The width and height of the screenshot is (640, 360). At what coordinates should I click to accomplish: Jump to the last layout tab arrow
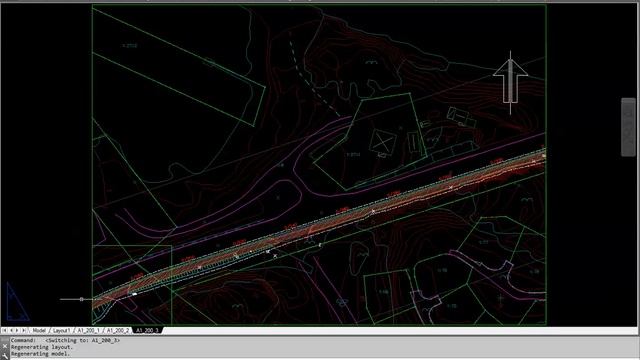tap(24, 330)
